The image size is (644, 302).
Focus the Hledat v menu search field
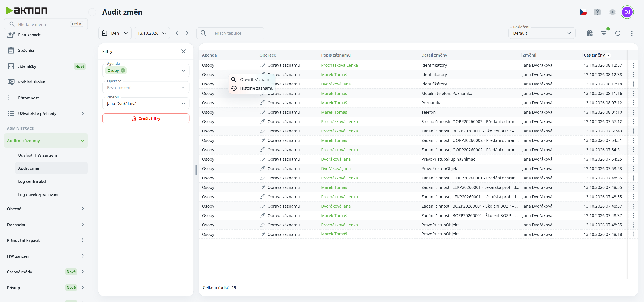point(46,24)
